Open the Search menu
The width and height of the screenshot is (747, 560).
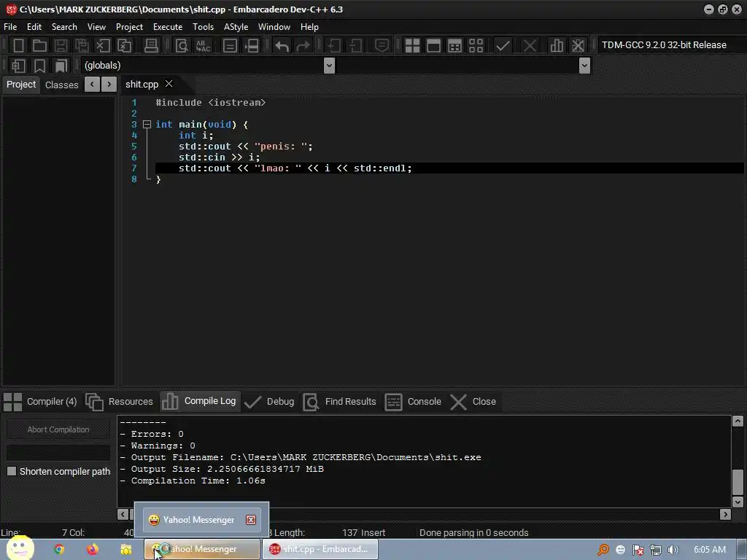coord(64,27)
